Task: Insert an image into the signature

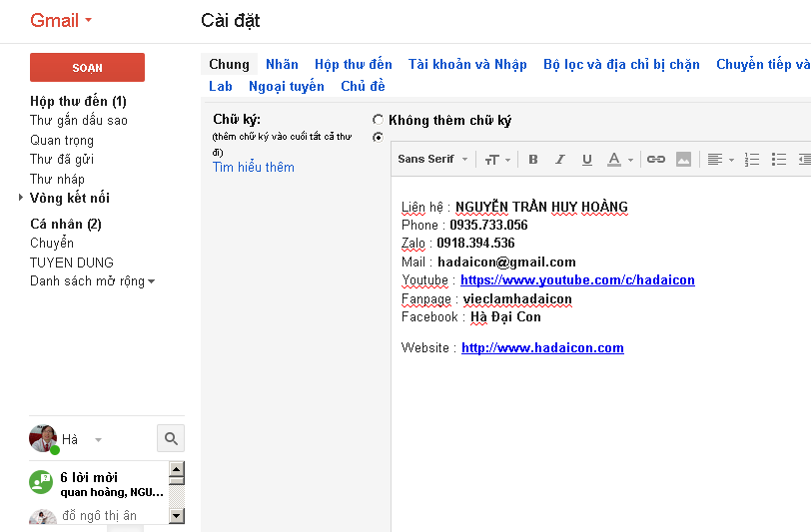Action: click(683, 160)
